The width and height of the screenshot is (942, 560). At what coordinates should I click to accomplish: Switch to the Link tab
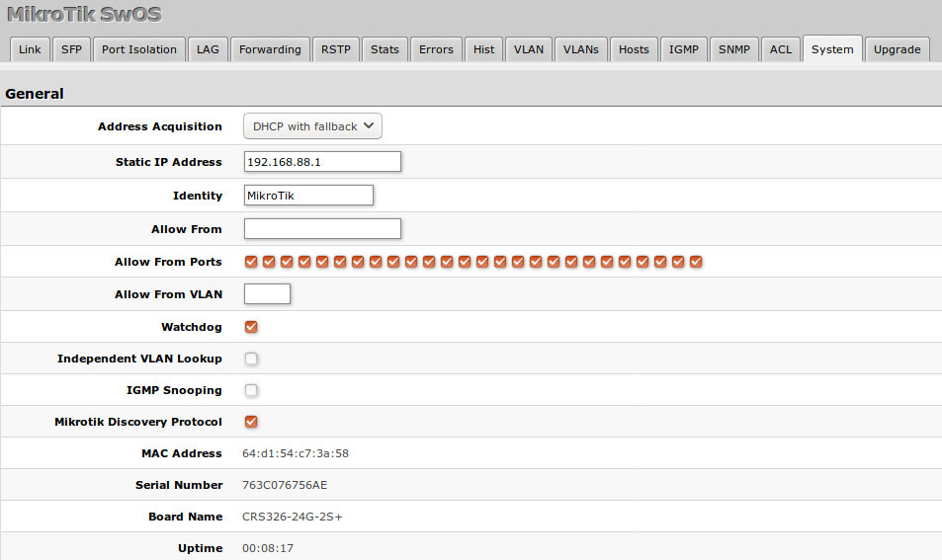[30, 49]
